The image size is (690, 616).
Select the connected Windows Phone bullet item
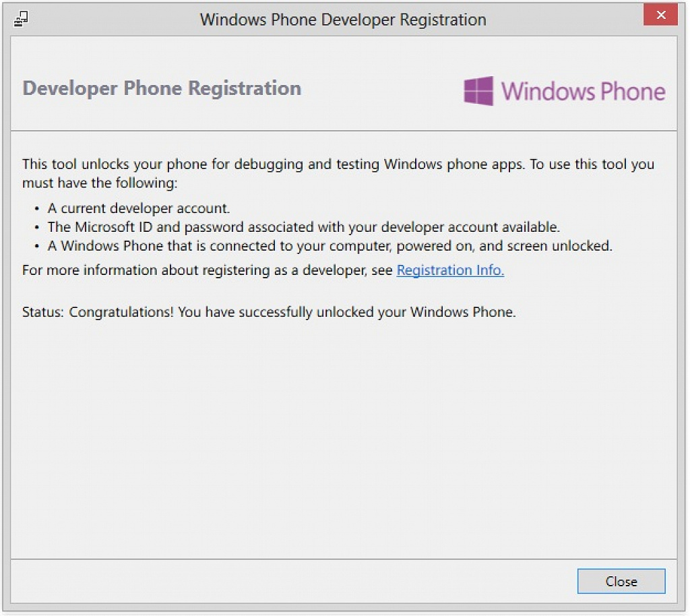click(330, 245)
